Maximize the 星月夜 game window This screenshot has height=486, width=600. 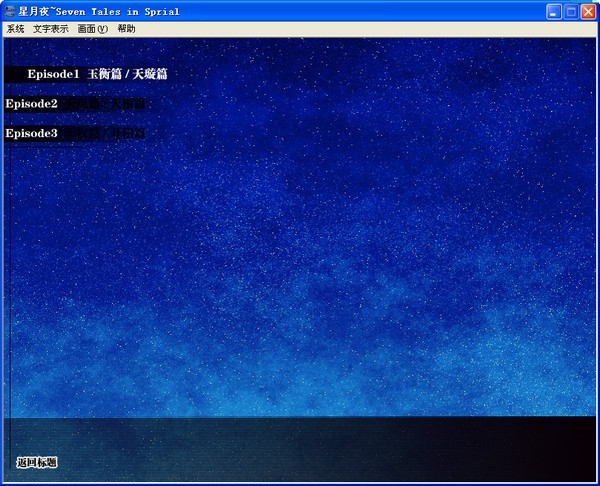coord(571,12)
